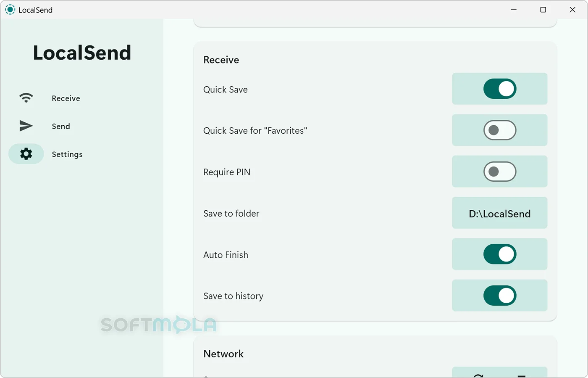Minimize the LocalSend window

tap(514, 10)
